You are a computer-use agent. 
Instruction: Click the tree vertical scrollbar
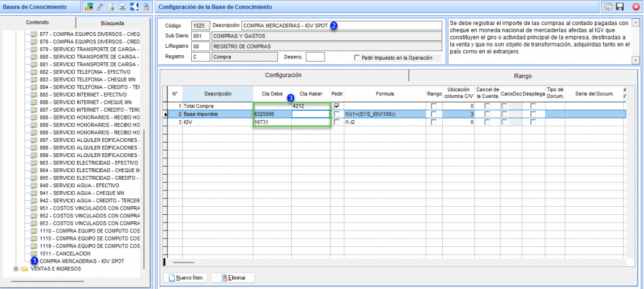[x=144, y=199]
